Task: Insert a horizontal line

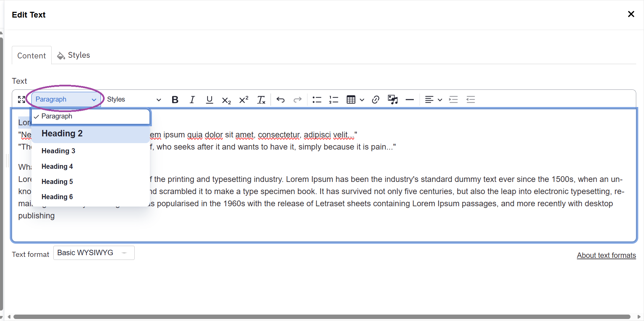Action: click(x=409, y=100)
